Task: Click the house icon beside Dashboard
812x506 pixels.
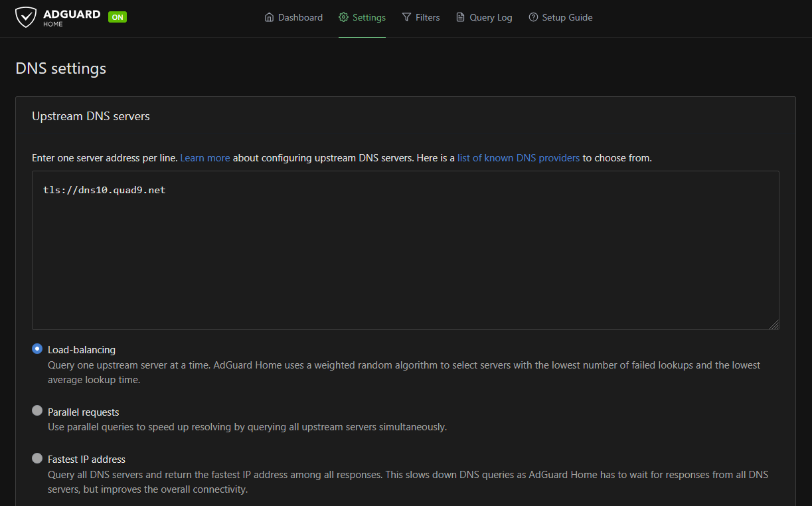Action: [x=269, y=18]
